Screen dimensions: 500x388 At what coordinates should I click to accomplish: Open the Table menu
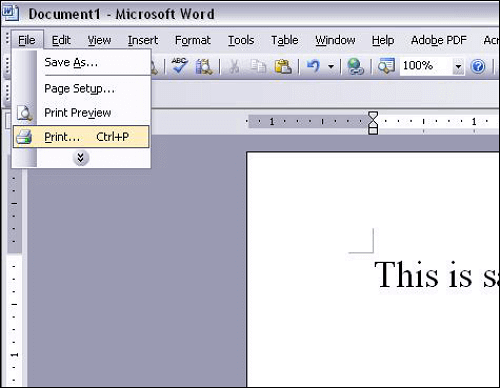[284, 40]
